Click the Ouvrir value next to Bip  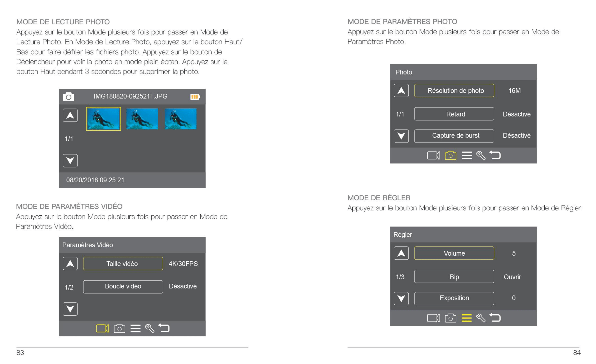pos(512,277)
